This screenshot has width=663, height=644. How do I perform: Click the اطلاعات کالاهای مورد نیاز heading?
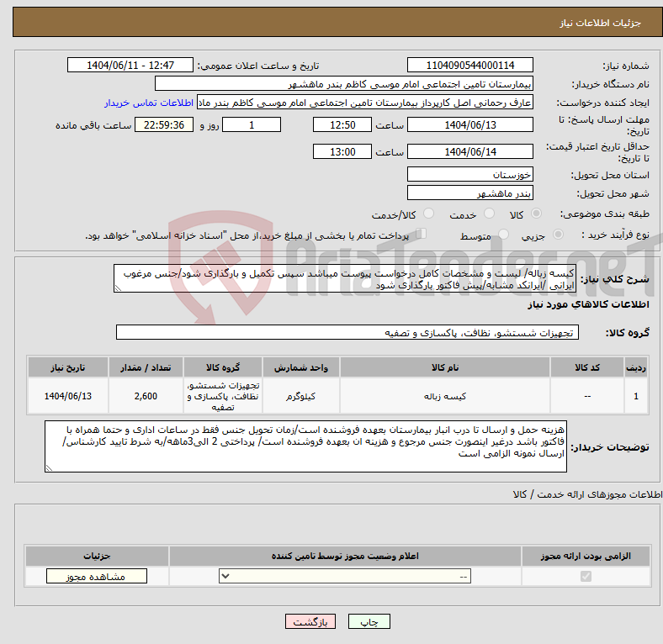tap(588, 304)
